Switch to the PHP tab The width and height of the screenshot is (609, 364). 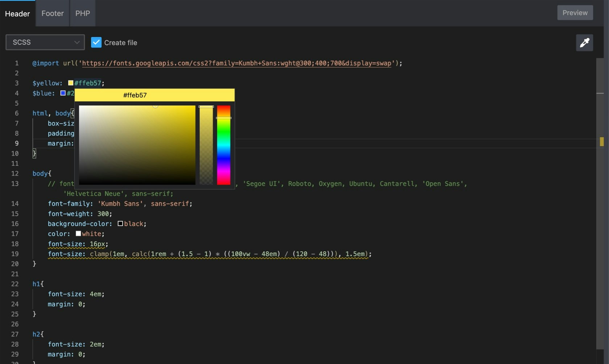82,13
